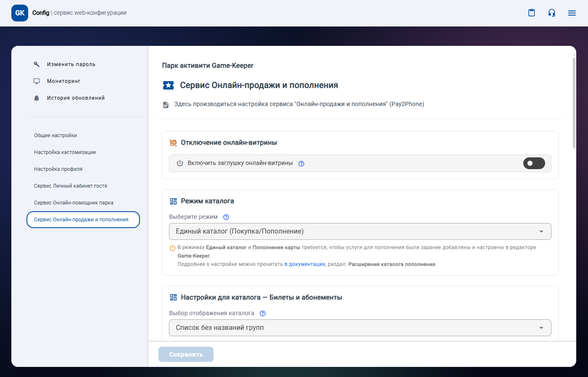
Task: Open "Сервис Онлайн-помощник парка" page
Action: coord(74,203)
